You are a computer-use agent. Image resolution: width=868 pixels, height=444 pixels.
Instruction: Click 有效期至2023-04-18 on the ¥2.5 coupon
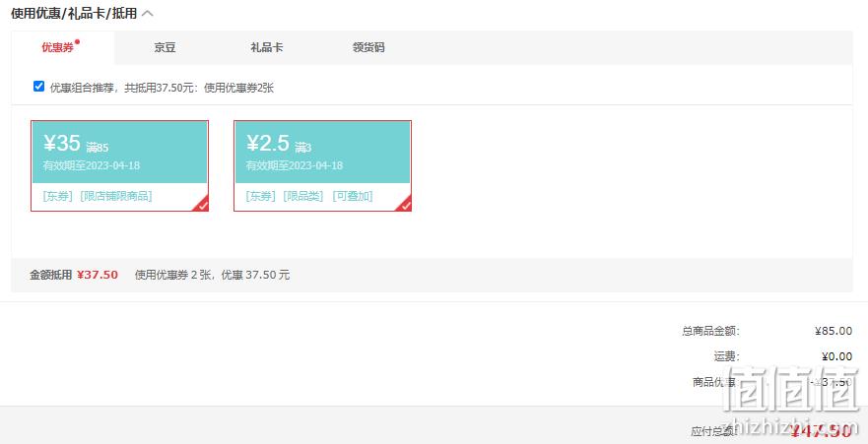295,165
